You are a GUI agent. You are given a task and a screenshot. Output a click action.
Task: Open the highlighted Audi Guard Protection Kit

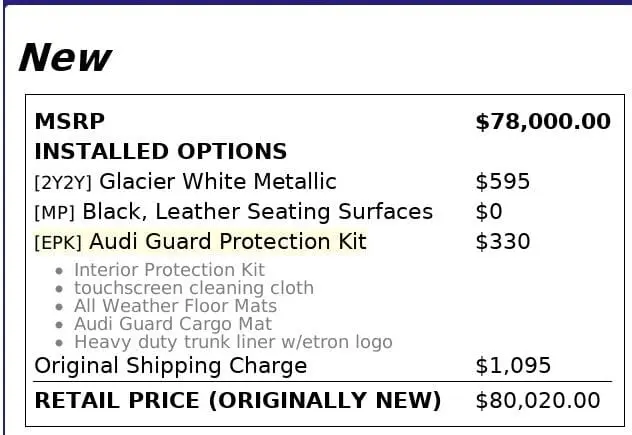228,242
